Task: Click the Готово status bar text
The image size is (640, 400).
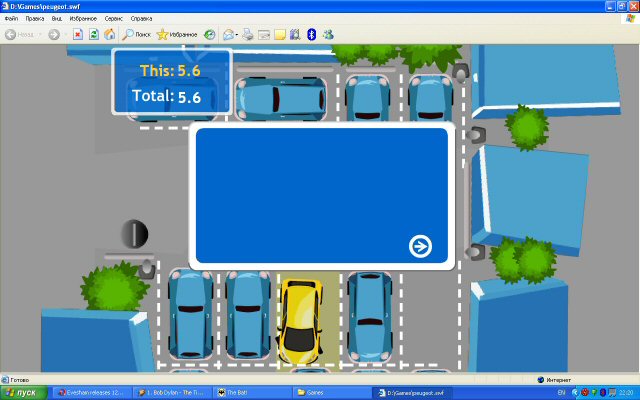Action: click(x=19, y=380)
